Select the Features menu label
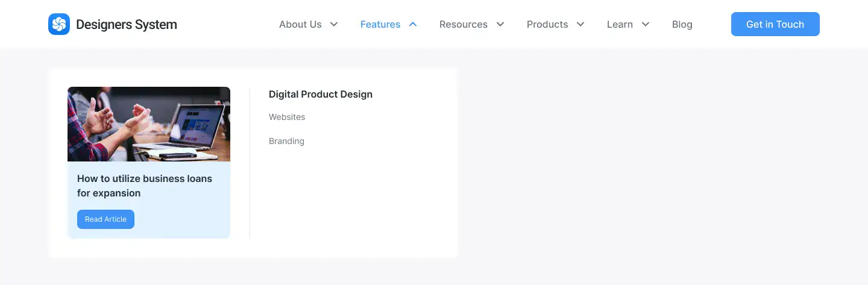The image size is (868, 285). tap(380, 24)
